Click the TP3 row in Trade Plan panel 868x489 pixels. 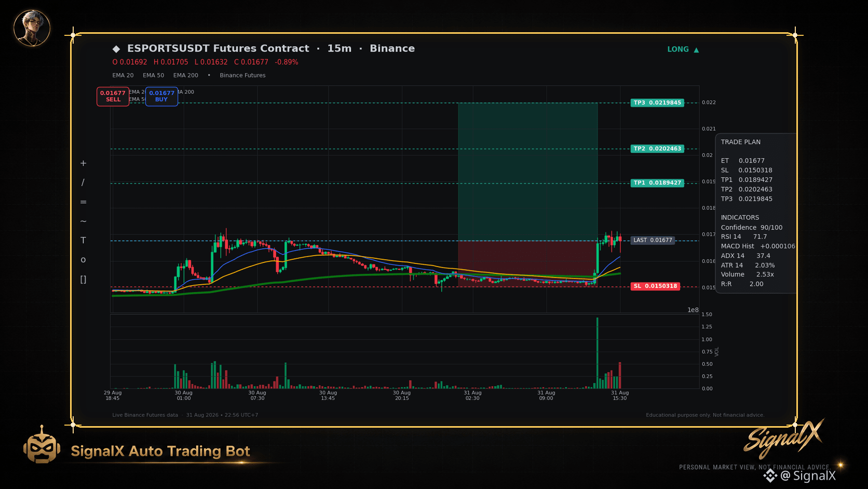[747, 199]
